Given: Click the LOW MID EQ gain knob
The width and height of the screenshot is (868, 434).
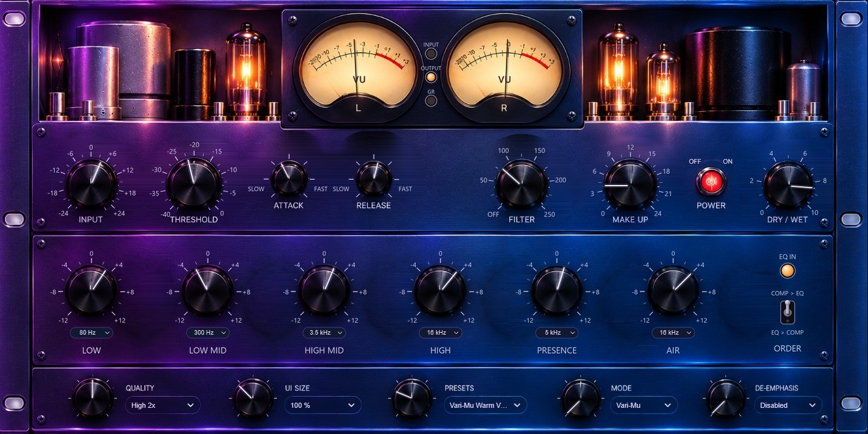Looking at the screenshot, I should [208, 290].
